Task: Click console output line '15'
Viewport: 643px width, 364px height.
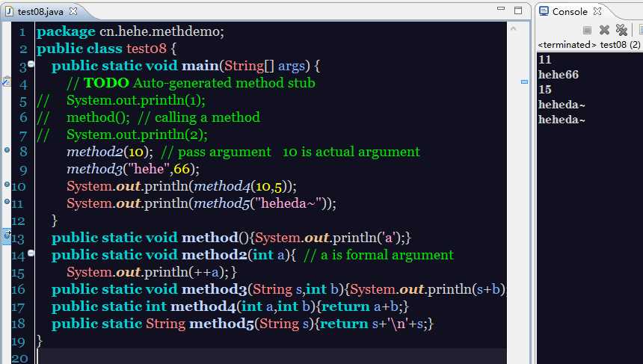Action: point(544,90)
